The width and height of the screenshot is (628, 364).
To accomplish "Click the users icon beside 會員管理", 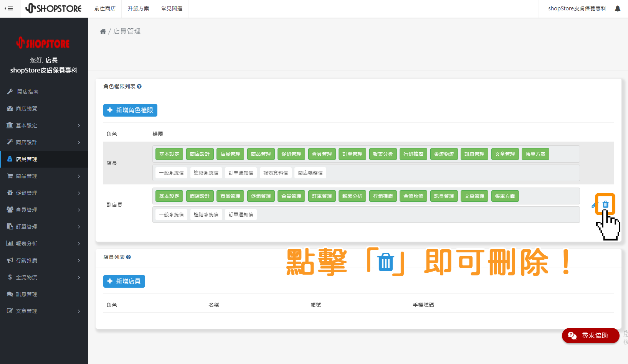I will [x=10, y=210].
